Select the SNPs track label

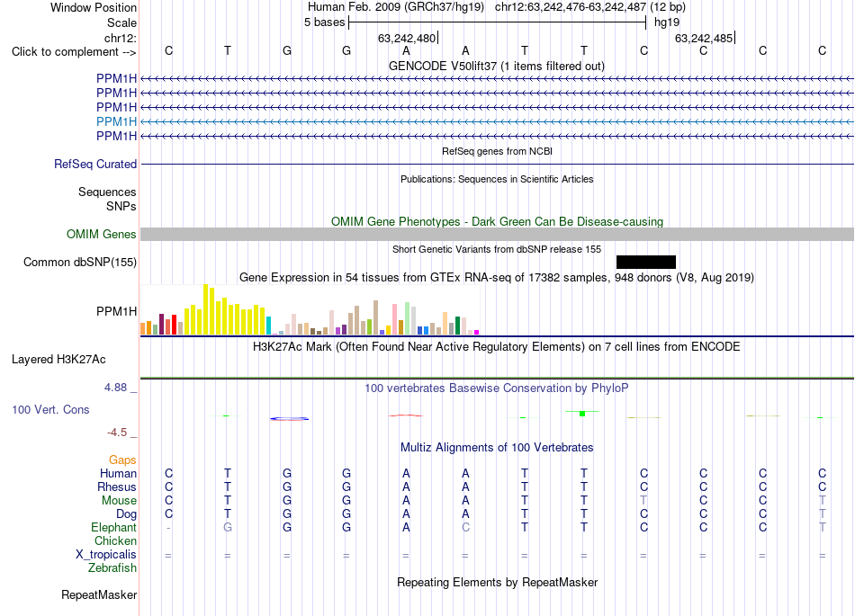[x=121, y=206]
